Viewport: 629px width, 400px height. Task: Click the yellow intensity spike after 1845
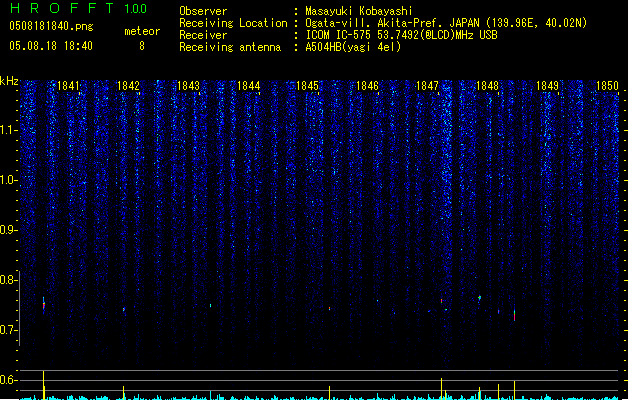point(329,392)
